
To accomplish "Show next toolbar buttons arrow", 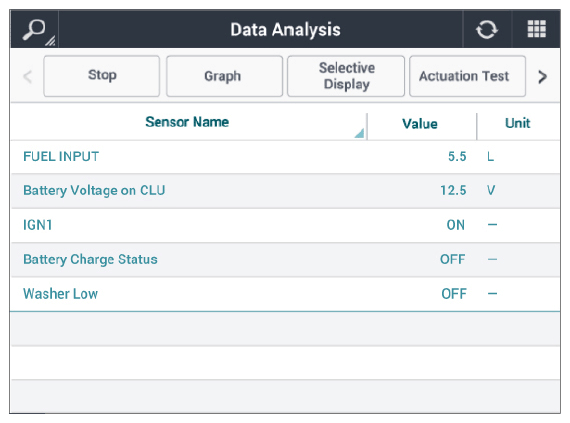I will [x=542, y=77].
